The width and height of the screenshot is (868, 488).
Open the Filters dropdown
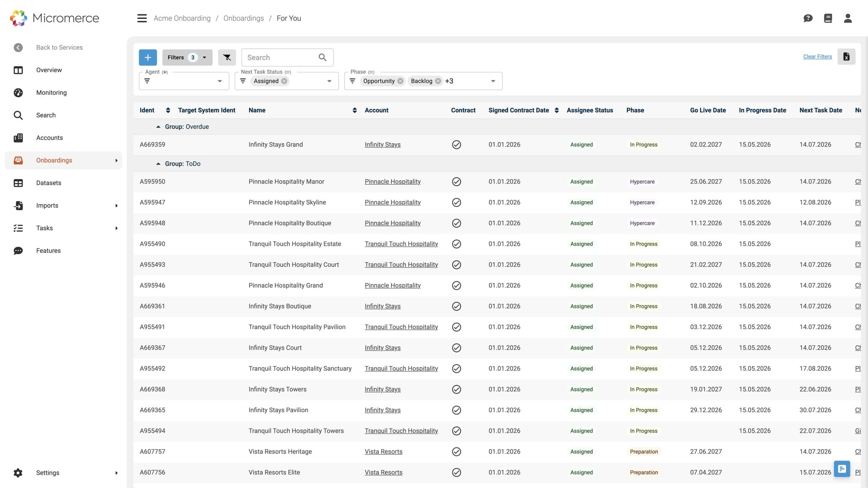coord(187,57)
